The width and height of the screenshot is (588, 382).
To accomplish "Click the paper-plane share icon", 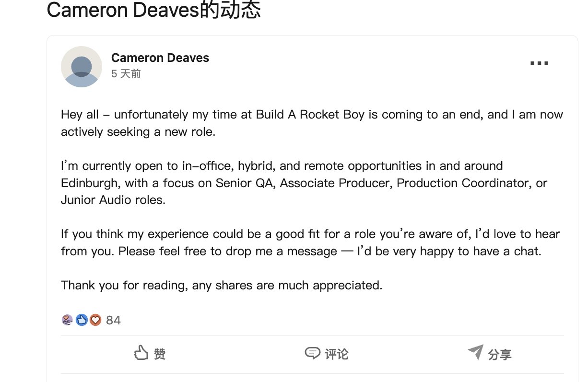I will pyautogui.click(x=476, y=352).
